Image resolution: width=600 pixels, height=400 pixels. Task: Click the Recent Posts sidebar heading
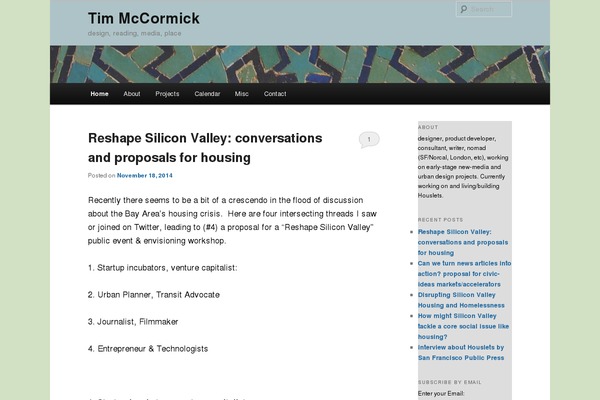tap(440, 220)
